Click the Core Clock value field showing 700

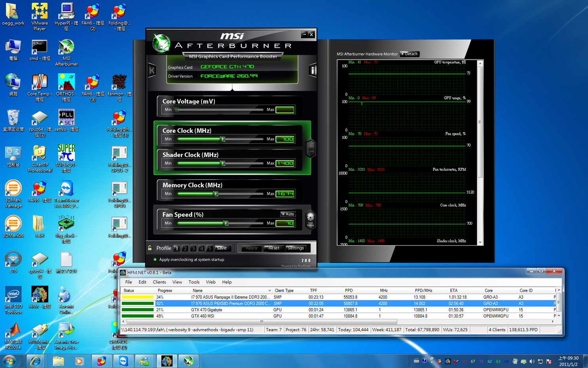pos(285,139)
